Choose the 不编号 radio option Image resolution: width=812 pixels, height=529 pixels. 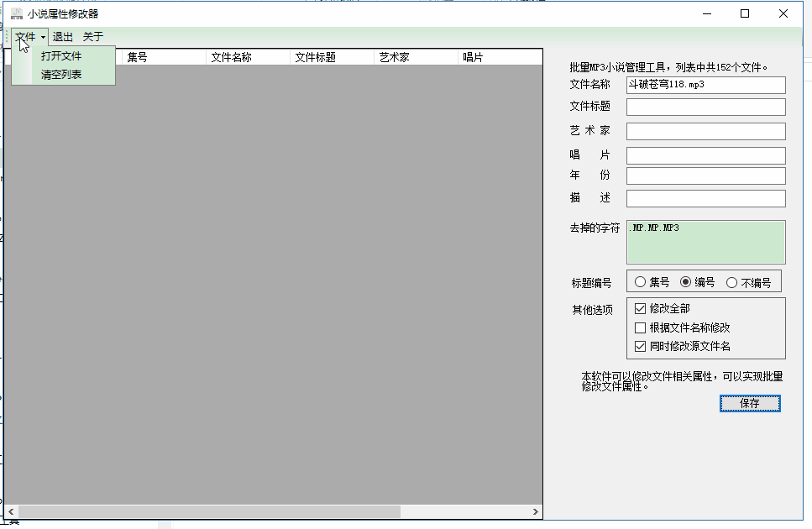click(x=731, y=283)
